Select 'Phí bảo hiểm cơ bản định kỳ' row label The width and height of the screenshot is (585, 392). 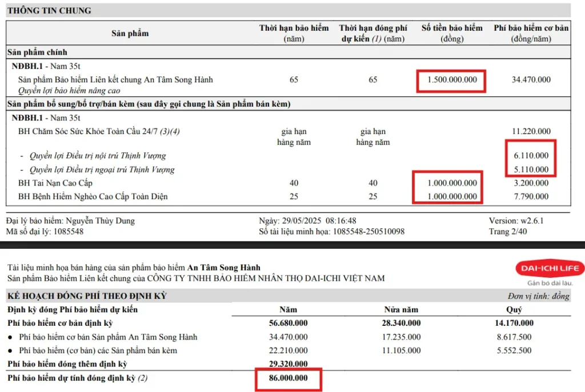click(60, 323)
